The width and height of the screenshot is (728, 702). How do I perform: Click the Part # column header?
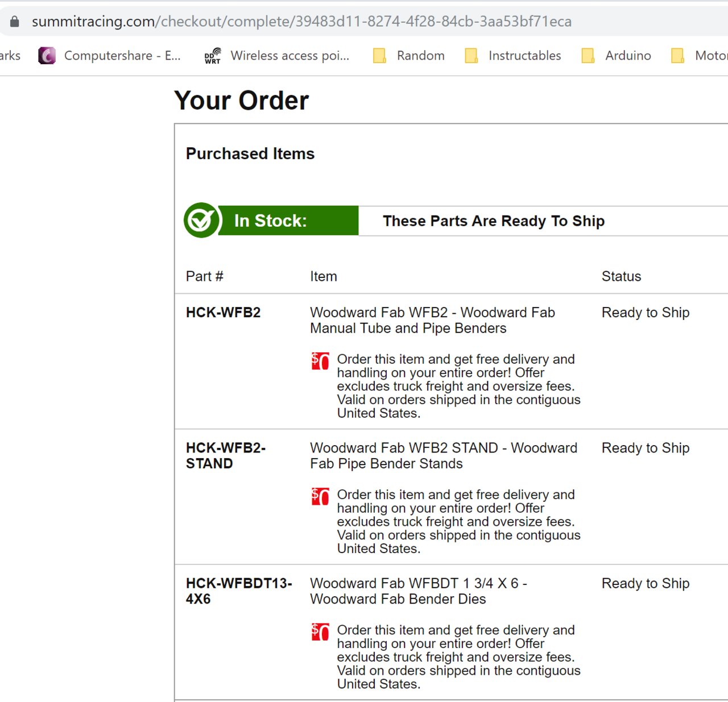[x=205, y=276]
